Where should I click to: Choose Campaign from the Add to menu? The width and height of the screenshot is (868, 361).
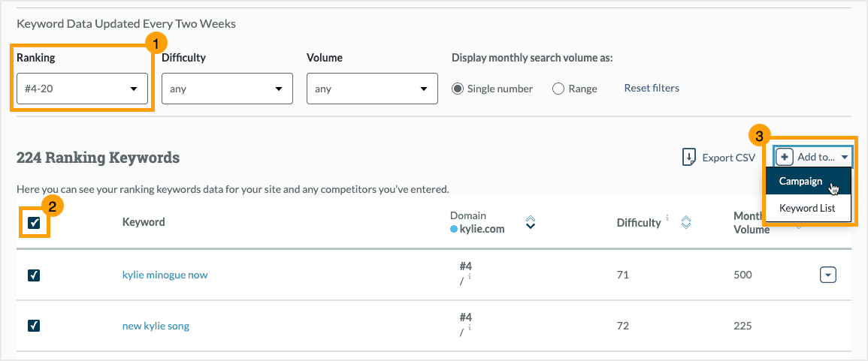click(x=800, y=181)
